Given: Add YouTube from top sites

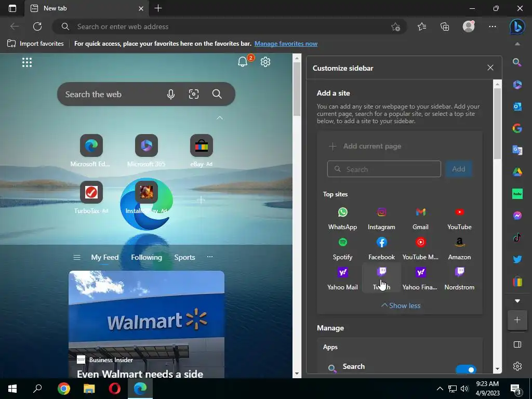Looking at the screenshot, I should pyautogui.click(x=459, y=219).
